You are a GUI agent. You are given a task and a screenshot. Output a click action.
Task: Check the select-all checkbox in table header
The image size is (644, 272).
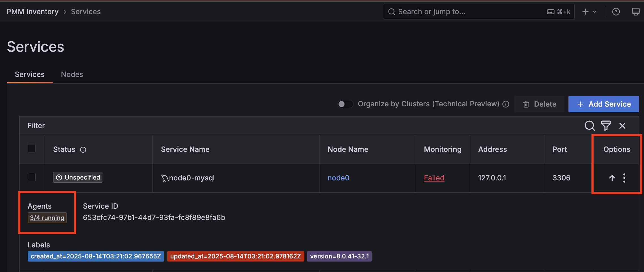pyautogui.click(x=32, y=148)
